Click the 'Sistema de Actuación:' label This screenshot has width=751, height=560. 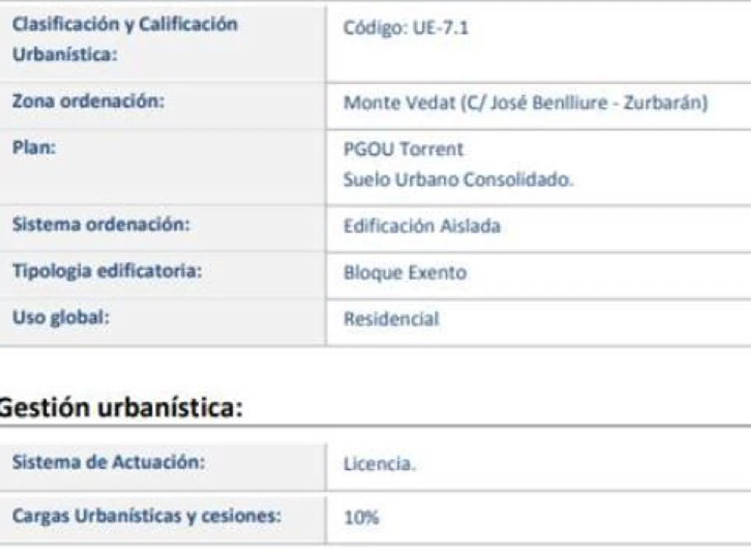coord(109,462)
